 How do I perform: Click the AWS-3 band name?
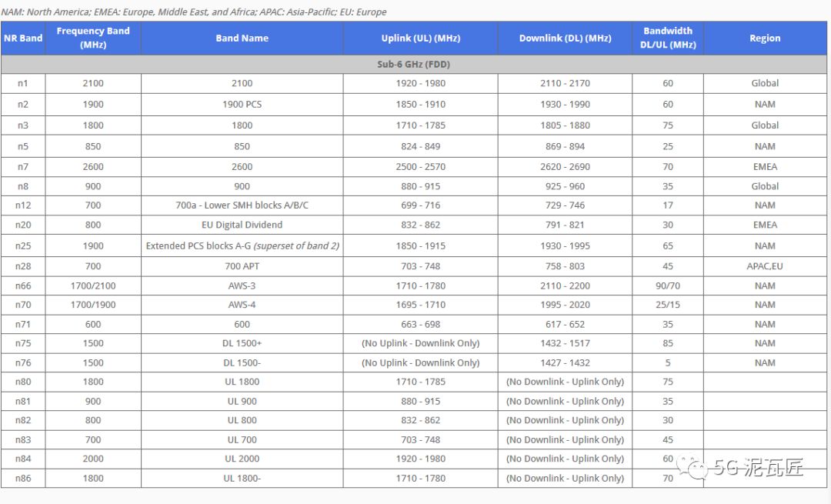242,285
